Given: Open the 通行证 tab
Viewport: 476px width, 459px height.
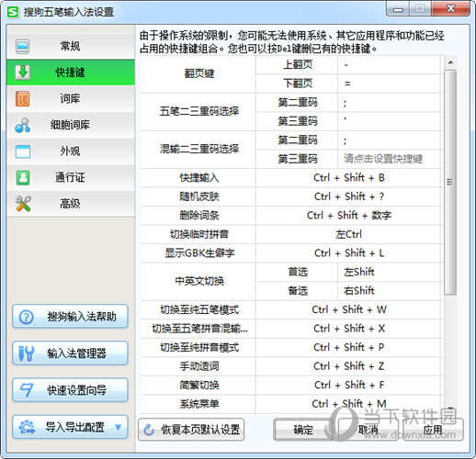Looking at the screenshot, I should coord(71,178).
